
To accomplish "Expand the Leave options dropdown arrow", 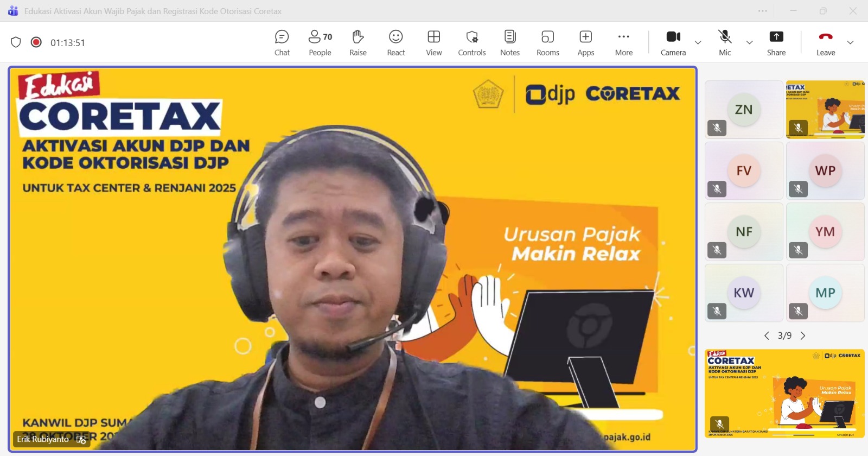I will 850,42.
